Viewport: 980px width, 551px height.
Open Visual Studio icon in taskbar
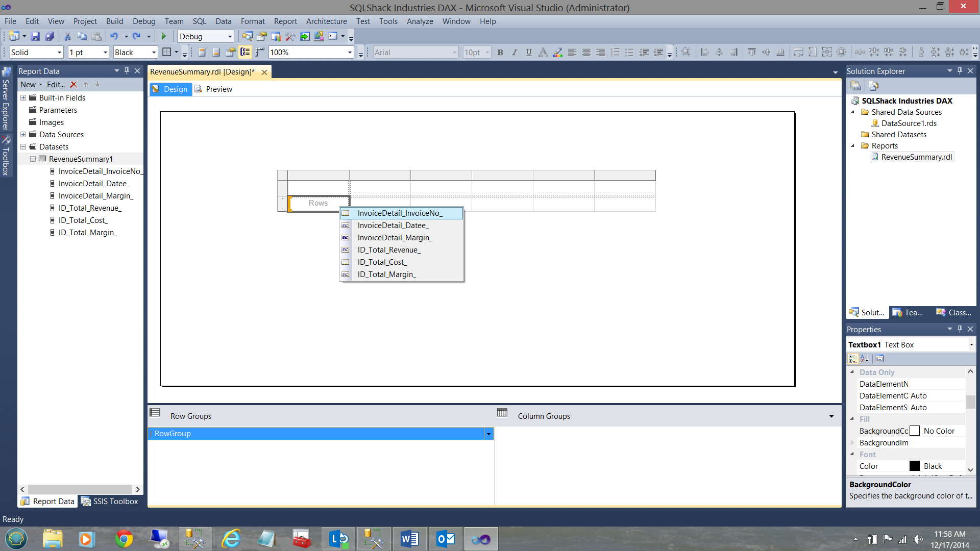481,539
